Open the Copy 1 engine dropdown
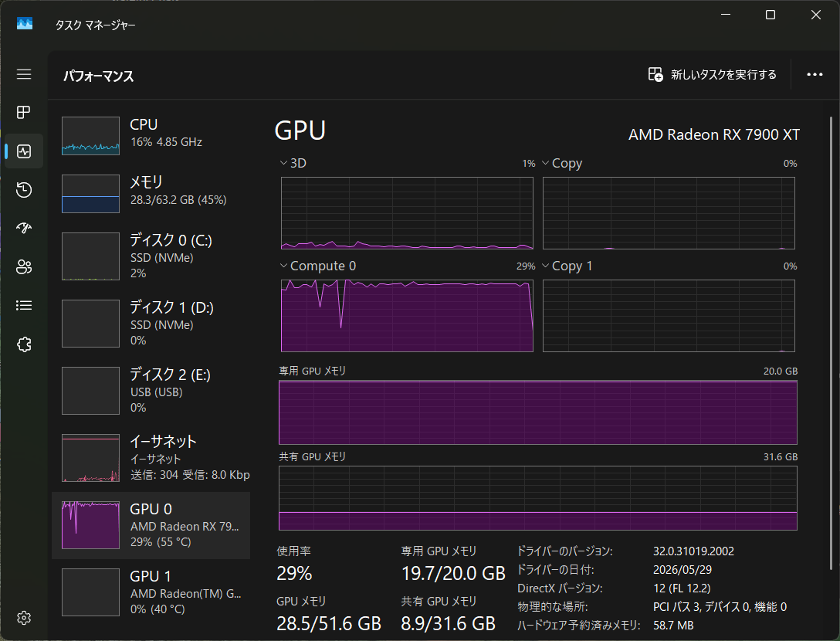The image size is (840, 641). 567,266
